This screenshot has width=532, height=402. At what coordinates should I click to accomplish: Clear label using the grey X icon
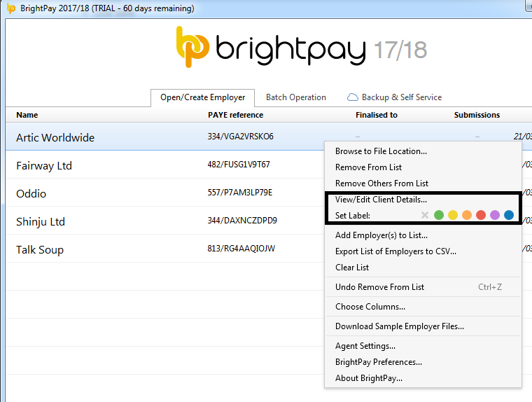tap(424, 215)
